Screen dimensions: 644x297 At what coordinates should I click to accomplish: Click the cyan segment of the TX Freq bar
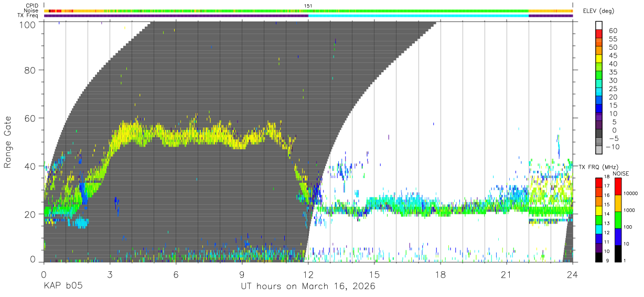pos(418,16)
